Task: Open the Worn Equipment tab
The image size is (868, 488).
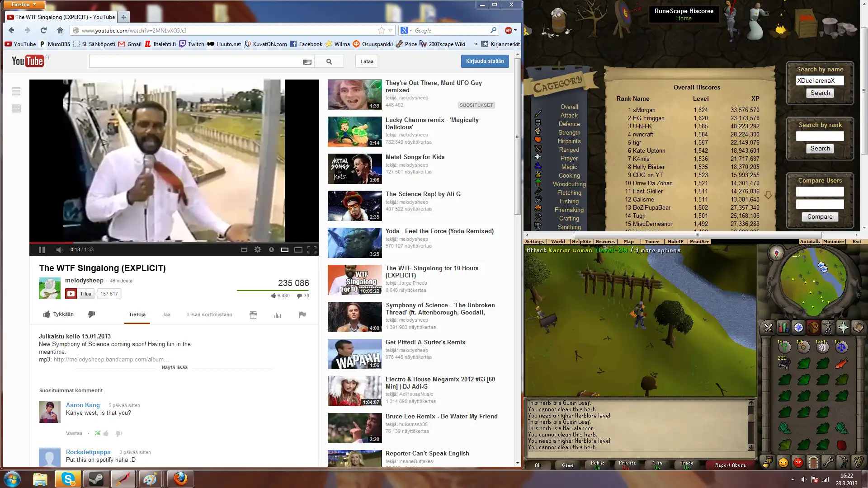Action: [828, 328]
